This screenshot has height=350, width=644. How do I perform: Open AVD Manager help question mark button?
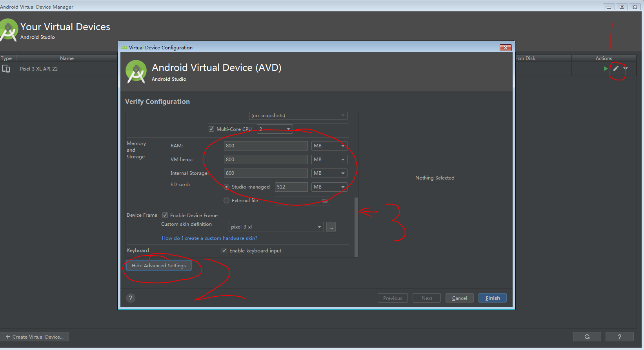[620, 337]
